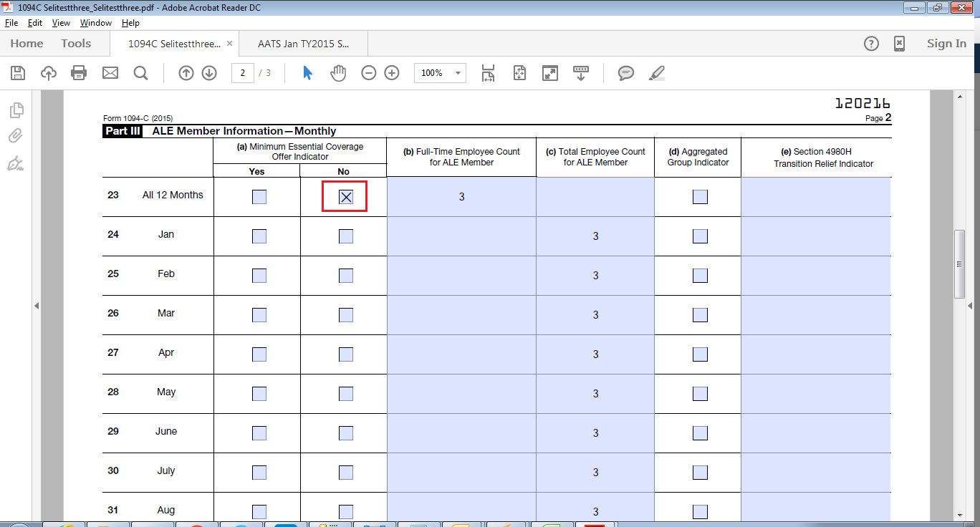Click the Save file icon

pos(18,73)
